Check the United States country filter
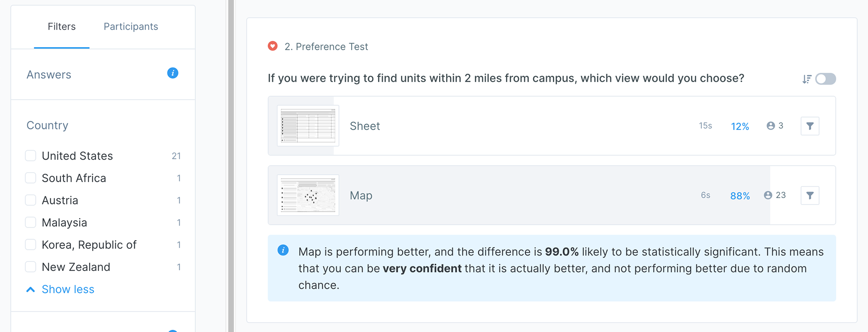 click(x=31, y=156)
